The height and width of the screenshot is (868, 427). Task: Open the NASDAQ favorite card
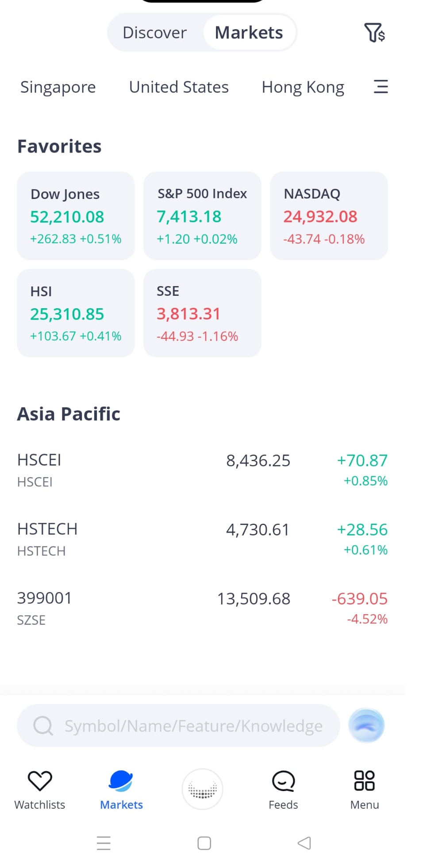click(329, 216)
